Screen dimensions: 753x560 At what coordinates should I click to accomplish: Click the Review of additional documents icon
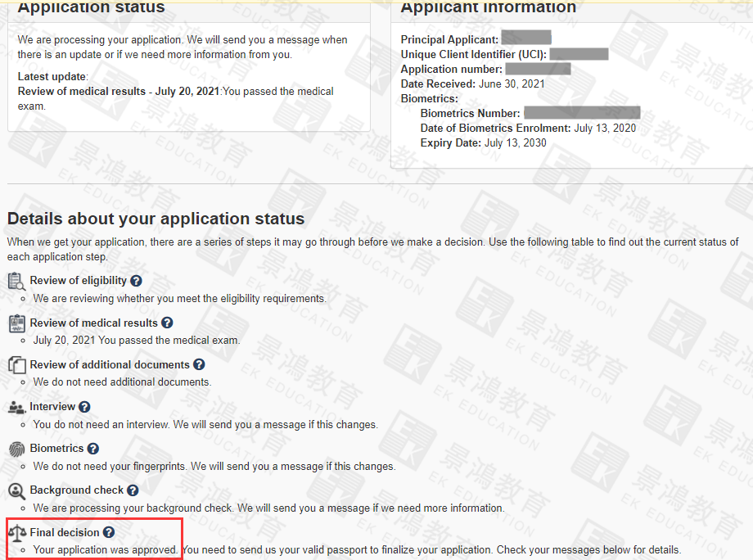(16, 364)
